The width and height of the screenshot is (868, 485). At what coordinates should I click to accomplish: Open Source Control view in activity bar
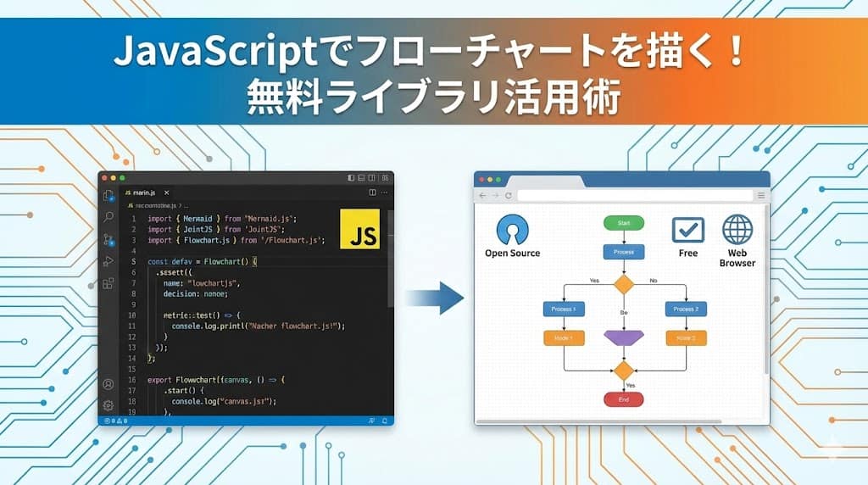tap(108, 240)
